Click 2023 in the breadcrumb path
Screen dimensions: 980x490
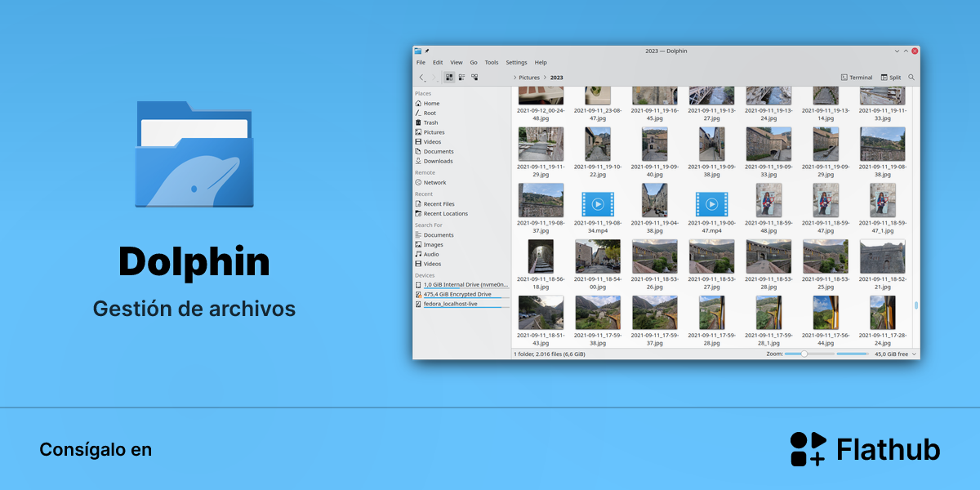pyautogui.click(x=557, y=78)
